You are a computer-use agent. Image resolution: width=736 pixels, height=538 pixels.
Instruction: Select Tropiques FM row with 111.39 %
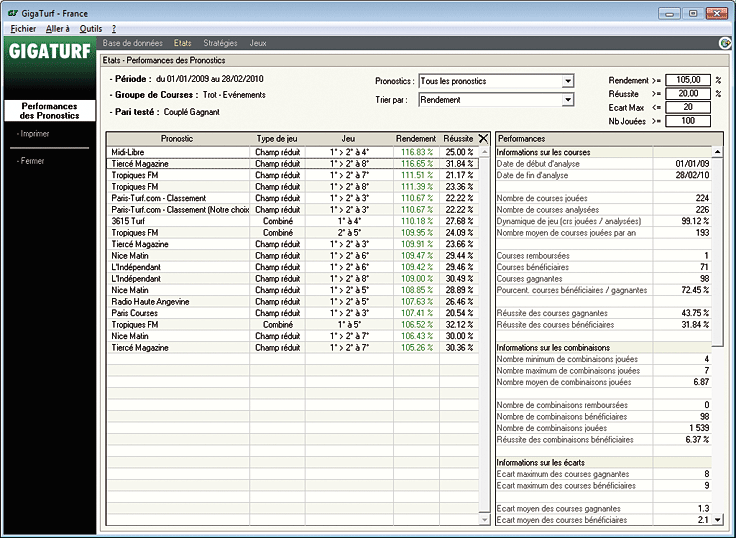point(293,187)
